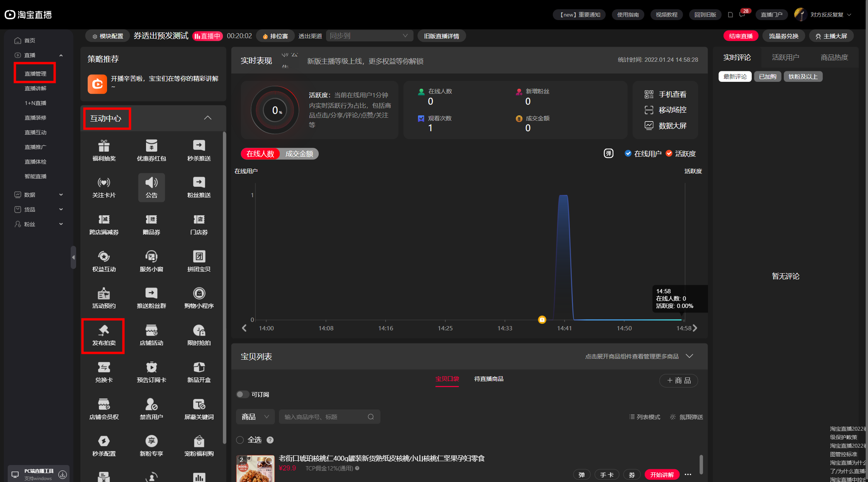Open the 限时抢拍 timed auction tool
Image resolution: width=868 pixels, height=482 pixels.
tap(199, 335)
